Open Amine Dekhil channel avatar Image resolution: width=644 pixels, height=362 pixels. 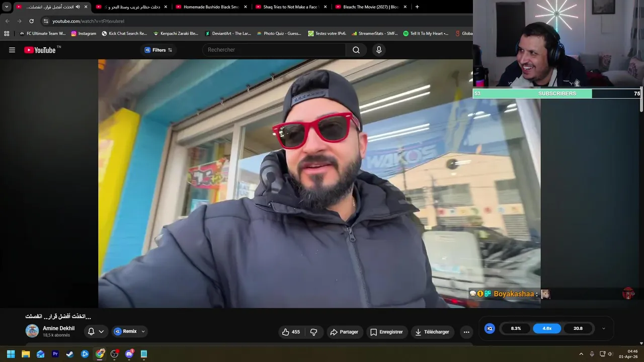[32, 331]
